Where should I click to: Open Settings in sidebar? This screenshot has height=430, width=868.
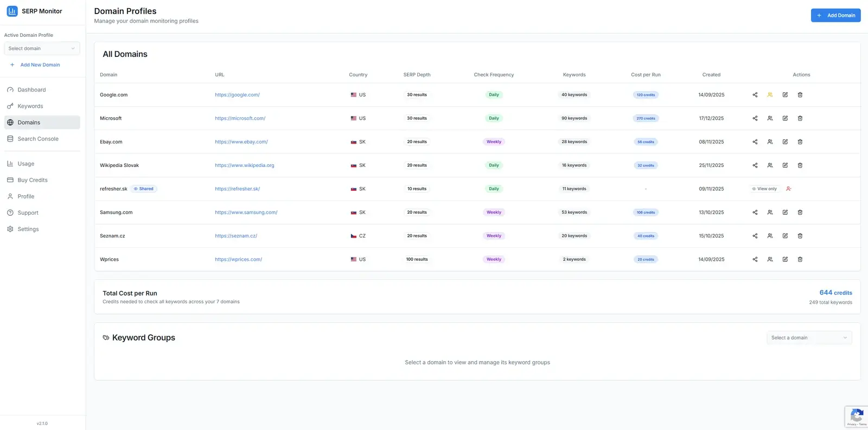pyautogui.click(x=42, y=229)
